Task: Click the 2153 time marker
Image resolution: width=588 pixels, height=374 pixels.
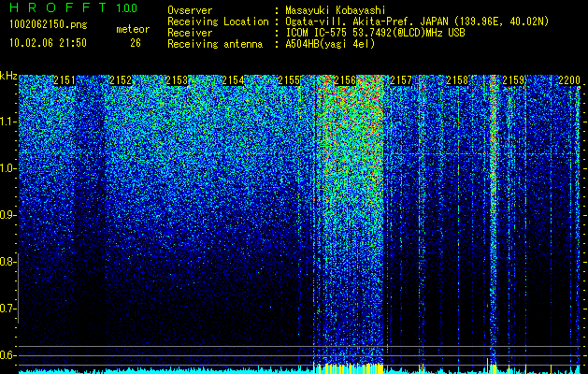Action: tap(177, 80)
